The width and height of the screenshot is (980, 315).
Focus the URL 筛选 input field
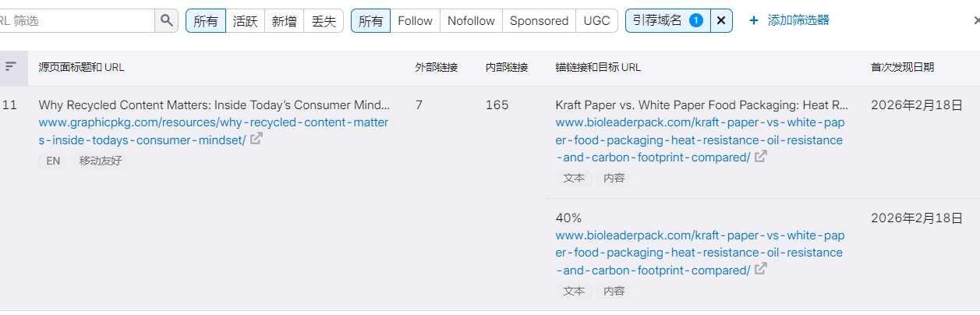(78, 21)
